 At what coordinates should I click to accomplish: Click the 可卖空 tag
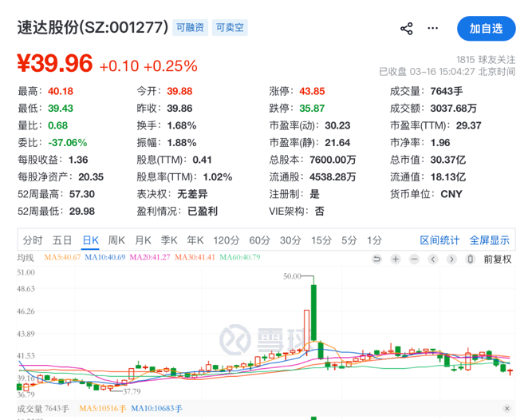230,28
